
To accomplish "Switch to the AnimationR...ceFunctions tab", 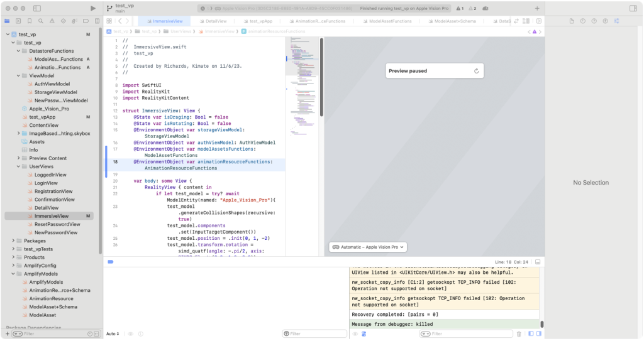I will click(x=317, y=21).
